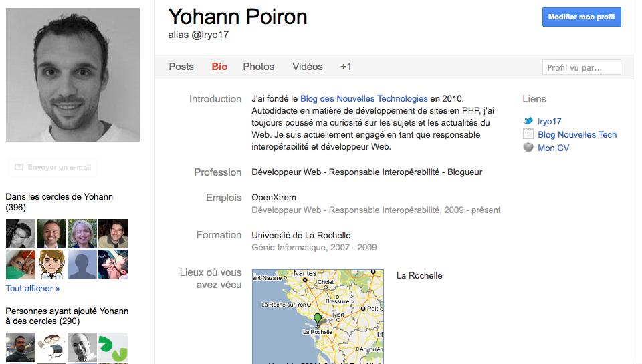Click the Yohann Poiron name heading
The image size is (642, 364).
[x=237, y=17]
